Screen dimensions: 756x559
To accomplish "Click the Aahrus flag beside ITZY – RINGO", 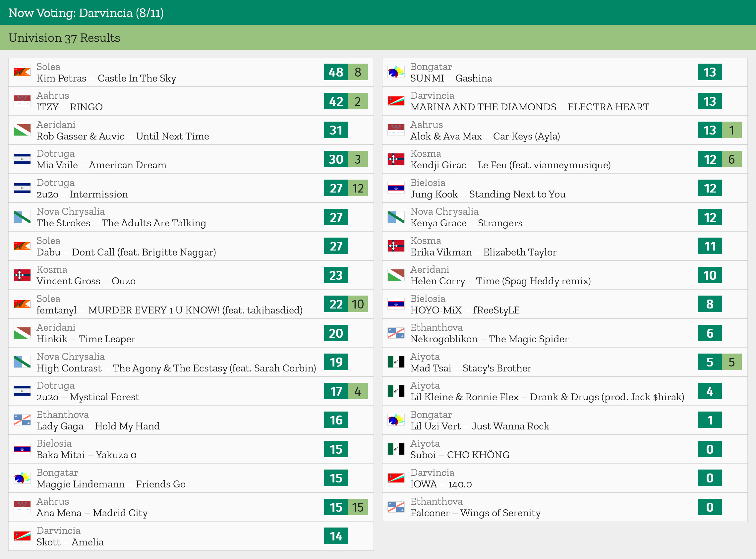I will (x=22, y=101).
